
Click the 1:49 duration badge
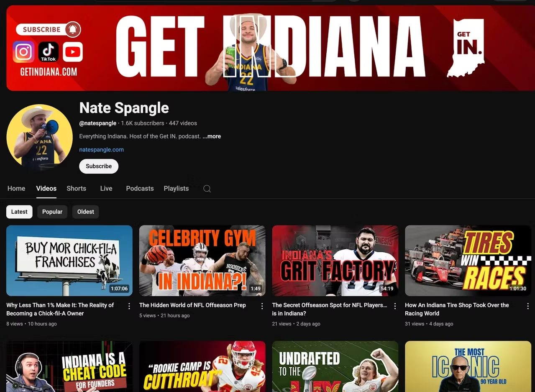[x=256, y=289]
